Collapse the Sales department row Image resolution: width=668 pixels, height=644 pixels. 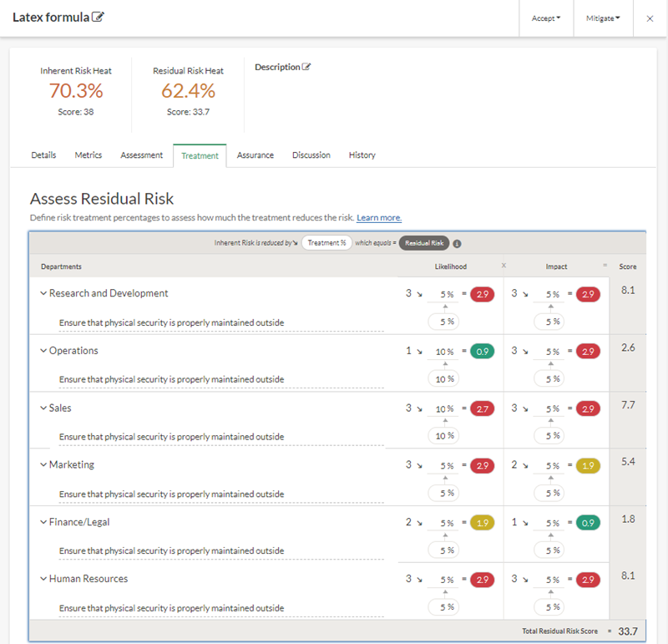pos(43,408)
